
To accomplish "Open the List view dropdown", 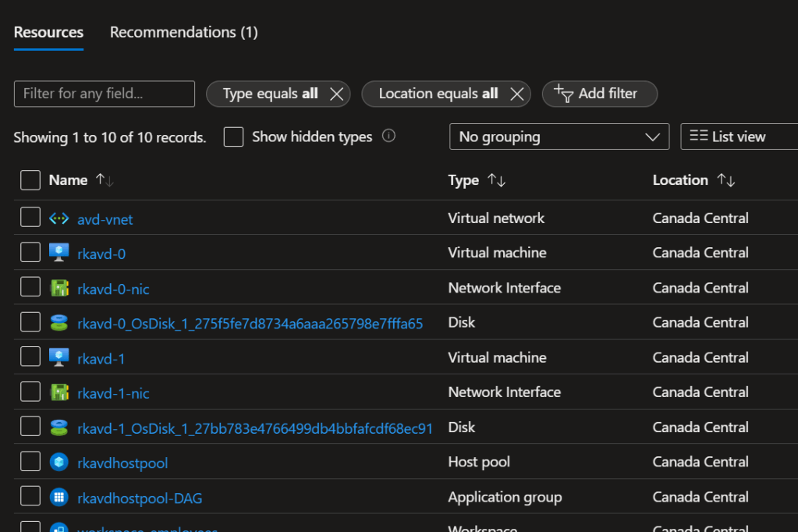I will coord(739,137).
